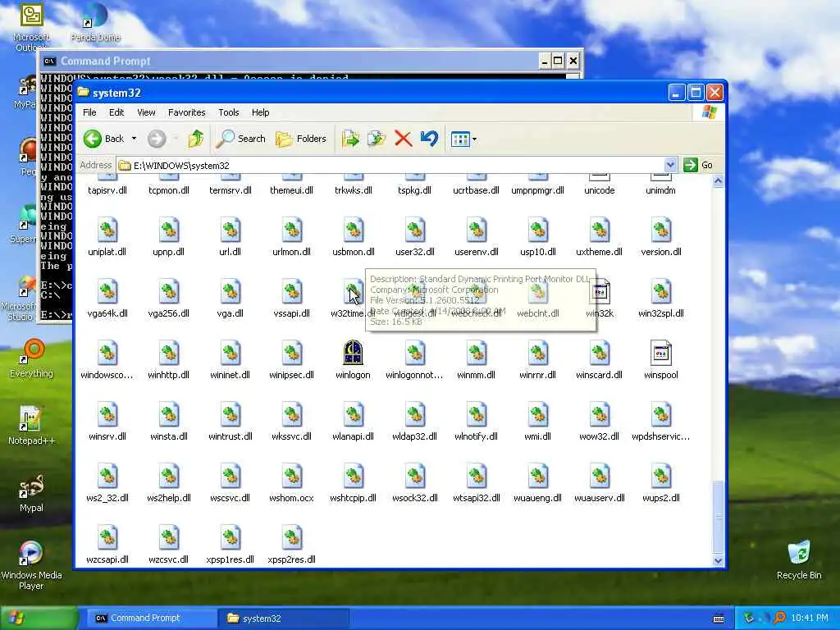840x630 pixels.
Task: Expand the Address bar dropdown
Action: [x=670, y=165]
